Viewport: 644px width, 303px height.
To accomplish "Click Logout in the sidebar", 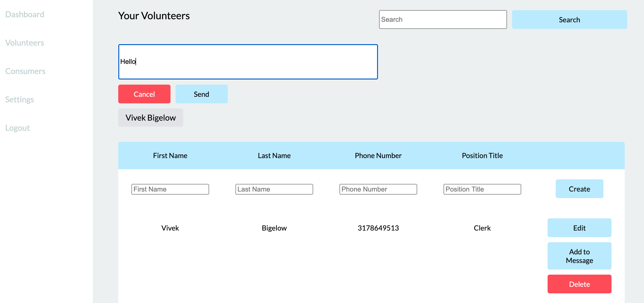I will (x=18, y=128).
